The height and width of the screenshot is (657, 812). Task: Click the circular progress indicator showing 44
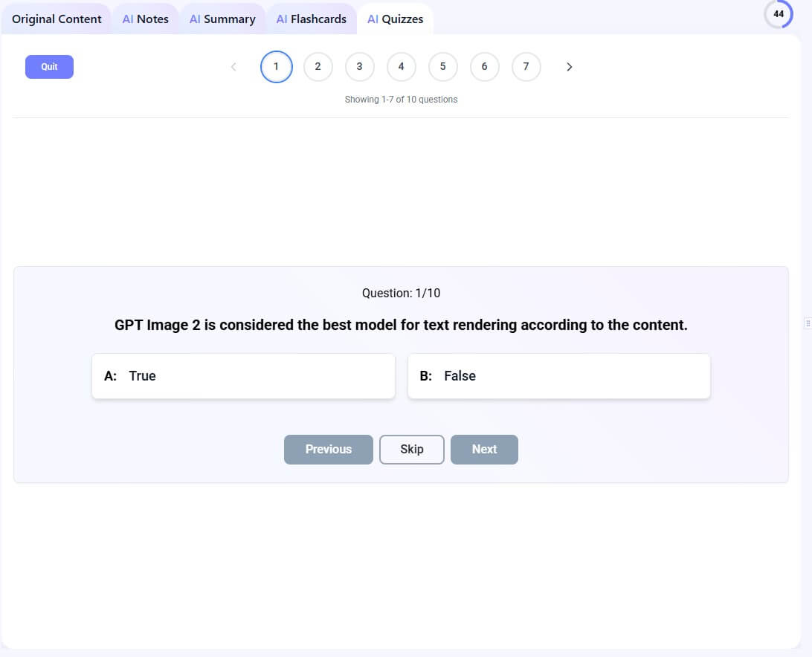click(779, 14)
